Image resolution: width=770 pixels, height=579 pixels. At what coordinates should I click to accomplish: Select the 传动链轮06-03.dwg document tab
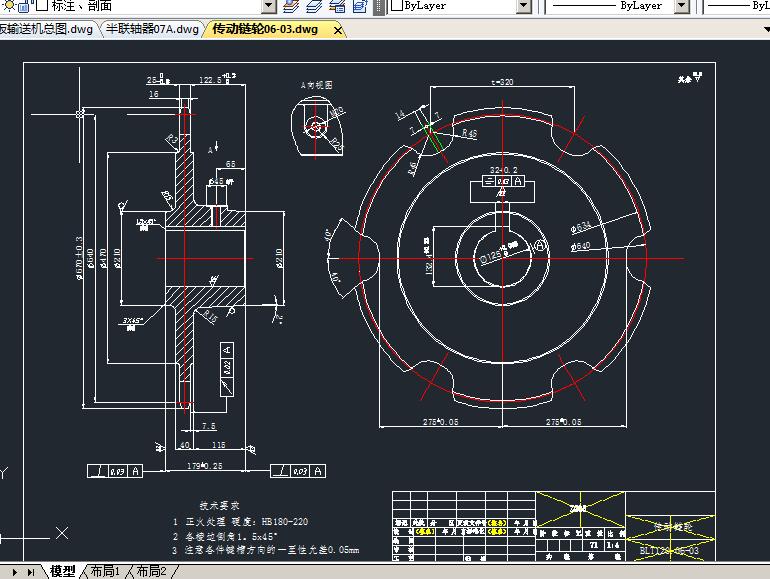265,29
